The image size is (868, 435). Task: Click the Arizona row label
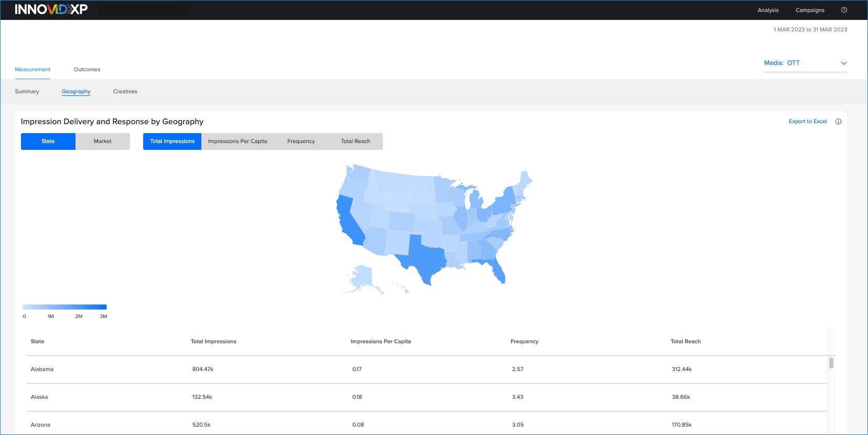40,425
